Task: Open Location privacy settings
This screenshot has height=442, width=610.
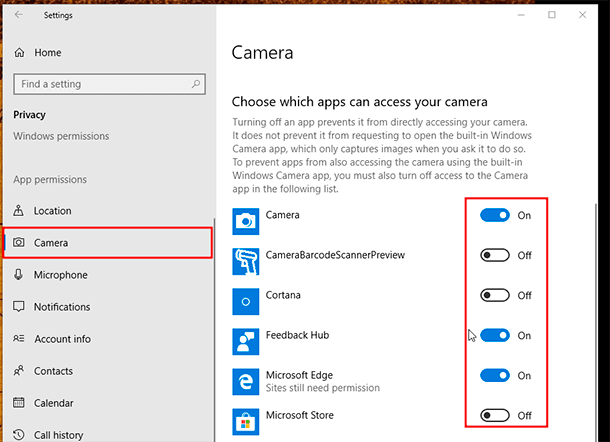Action: pos(52,211)
